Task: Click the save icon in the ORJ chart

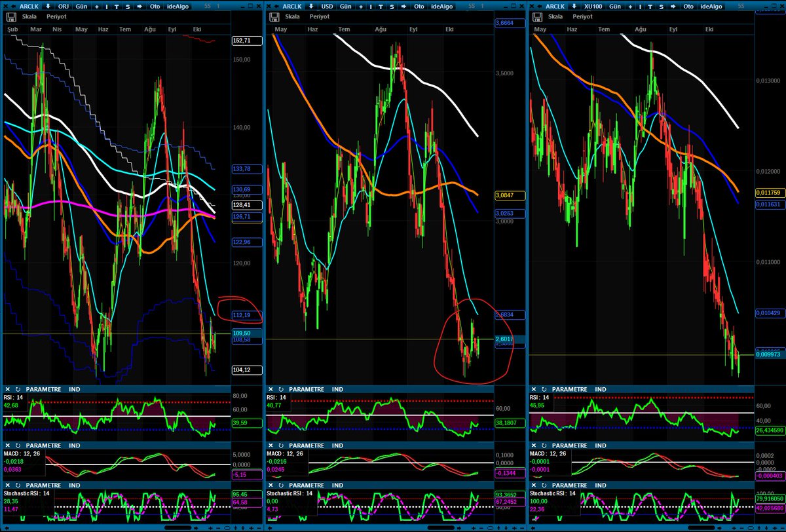Action: pos(11,17)
